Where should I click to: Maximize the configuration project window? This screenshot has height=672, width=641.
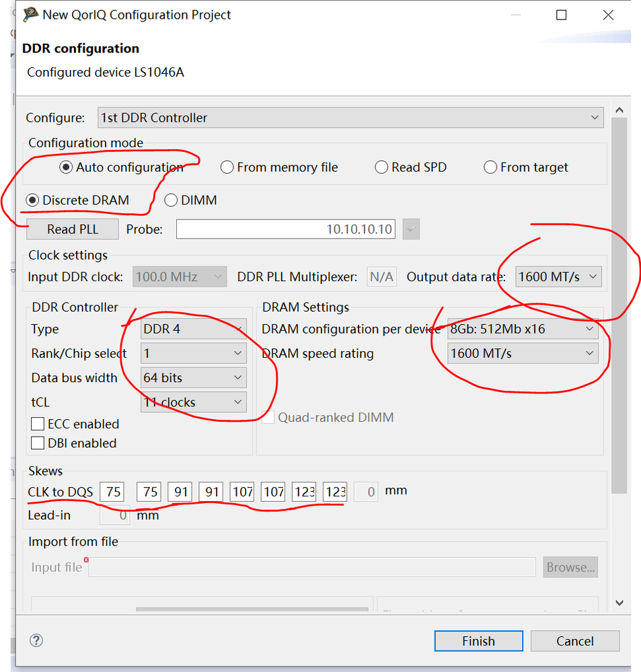[x=562, y=15]
